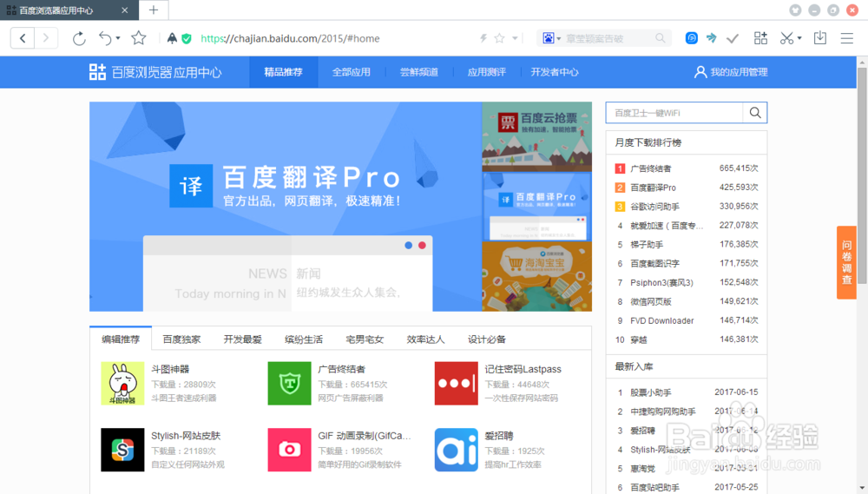The width and height of the screenshot is (868, 494).
Task: Open the 全部应用 navigation tab
Action: [x=351, y=72]
